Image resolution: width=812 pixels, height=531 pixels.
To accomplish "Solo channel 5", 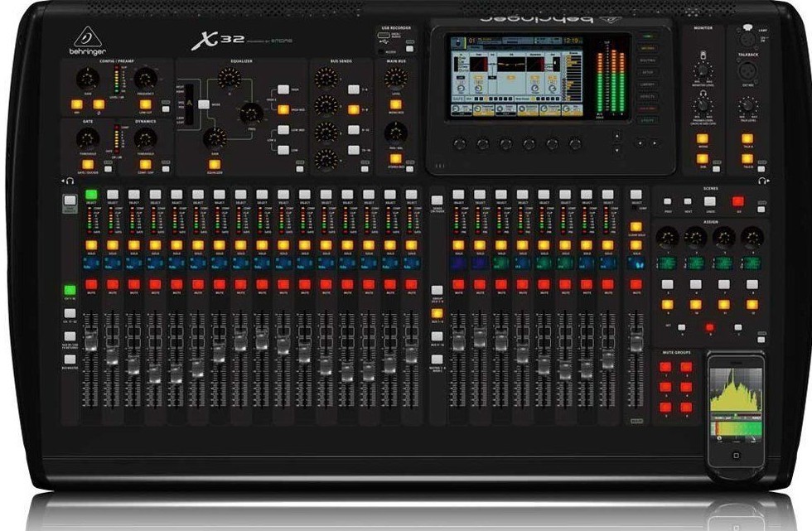I will coord(176,245).
